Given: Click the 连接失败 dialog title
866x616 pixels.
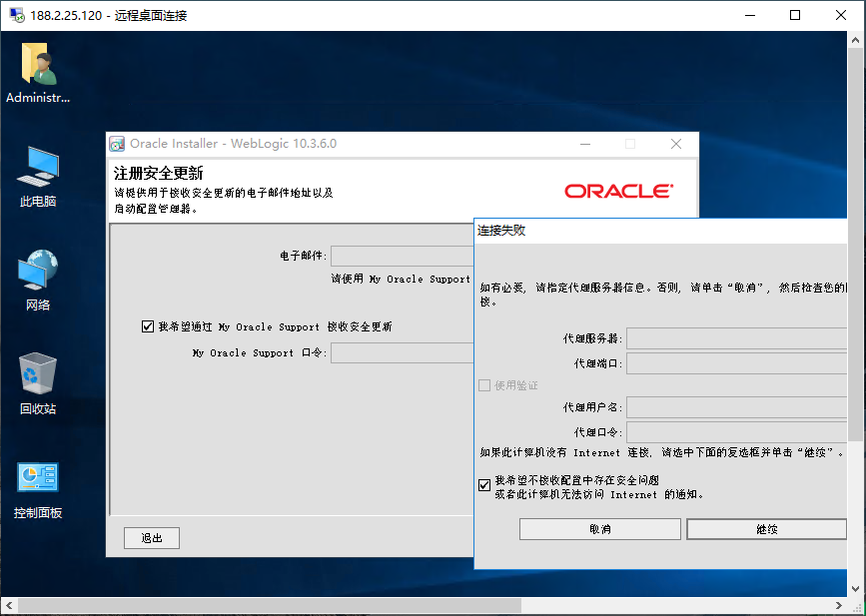Looking at the screenshot, I should pyautogui.click(x=501, y=231).
